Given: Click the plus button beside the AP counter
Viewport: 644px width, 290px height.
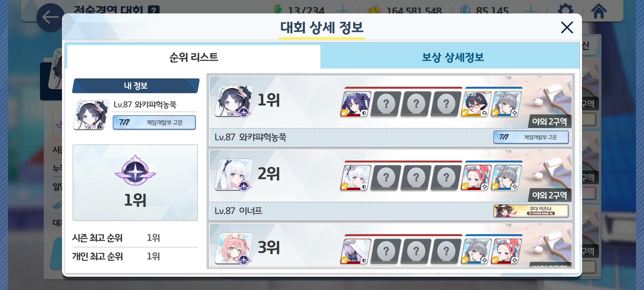Looking at the screenshot, I should click(x=343, y=11).
